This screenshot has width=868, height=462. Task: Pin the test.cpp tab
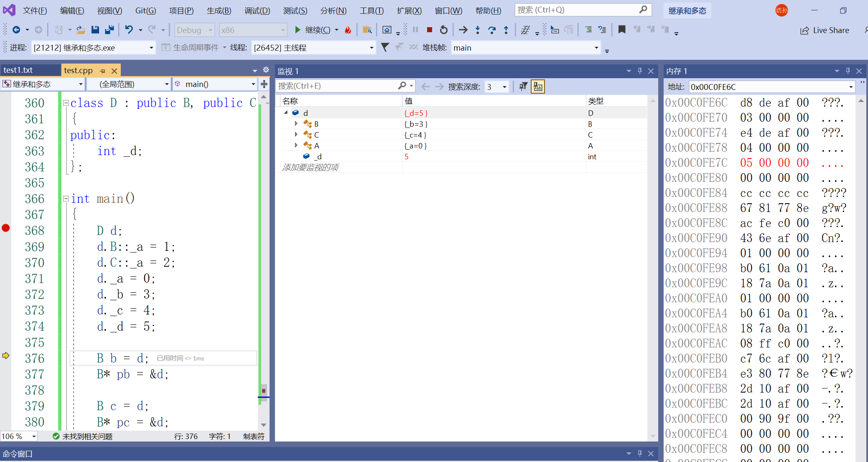point(102,71)
